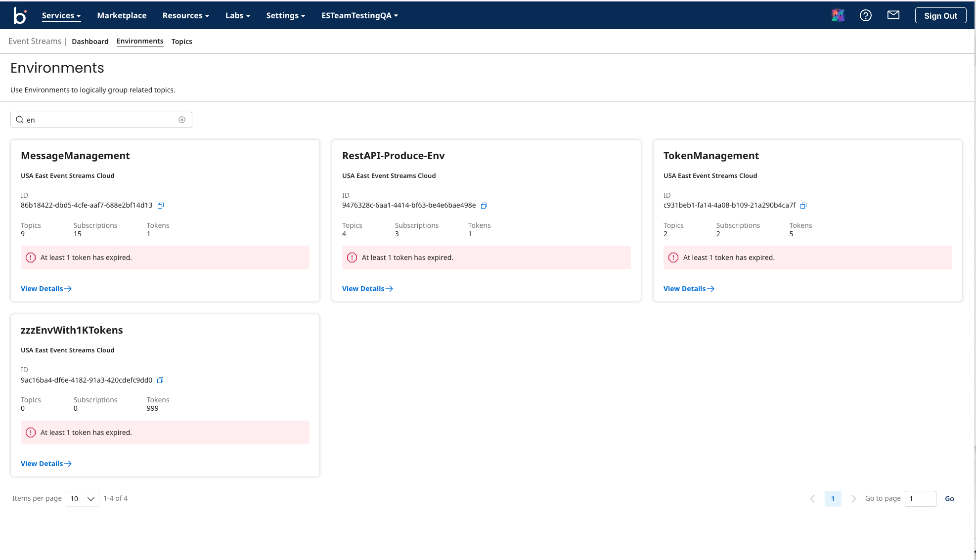Go to the Boomi logo home
This screenshot has height=560, width=976.
(x=20, y=15)
